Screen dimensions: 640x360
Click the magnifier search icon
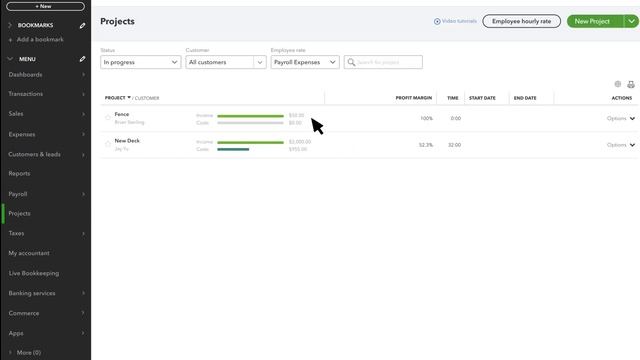click(351, 62)
